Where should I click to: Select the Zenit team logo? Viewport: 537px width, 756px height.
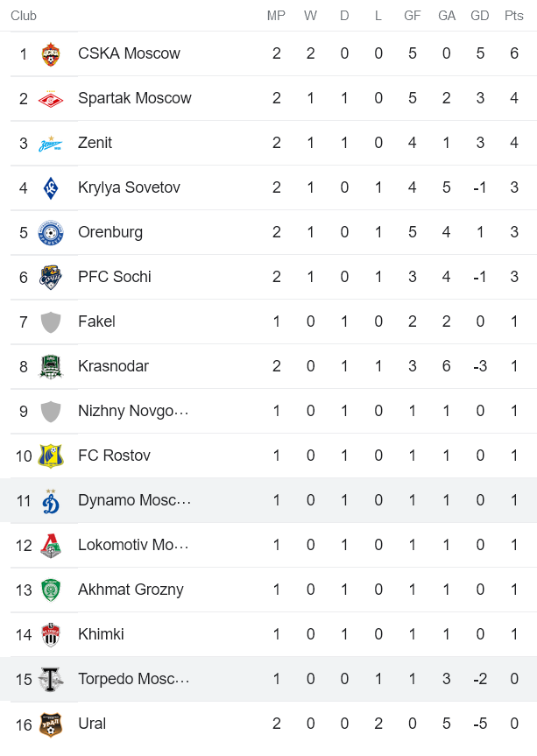pos(51,144)
